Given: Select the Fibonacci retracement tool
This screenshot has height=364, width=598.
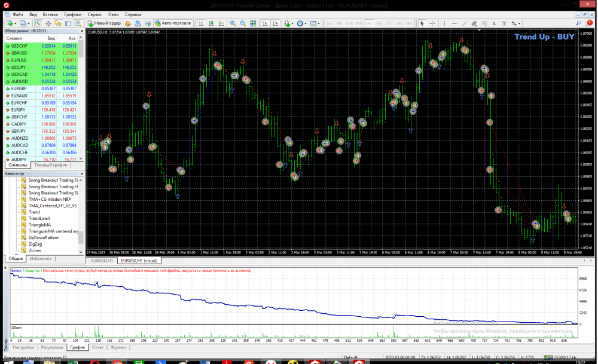Looking at the screenshot, I should point(484,23).
